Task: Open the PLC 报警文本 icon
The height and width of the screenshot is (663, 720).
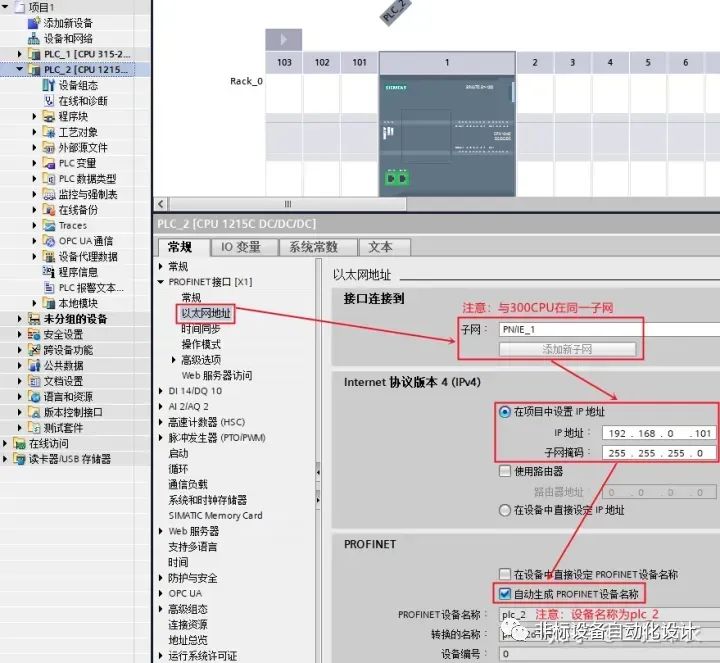Action: click(x=49, y=287)
